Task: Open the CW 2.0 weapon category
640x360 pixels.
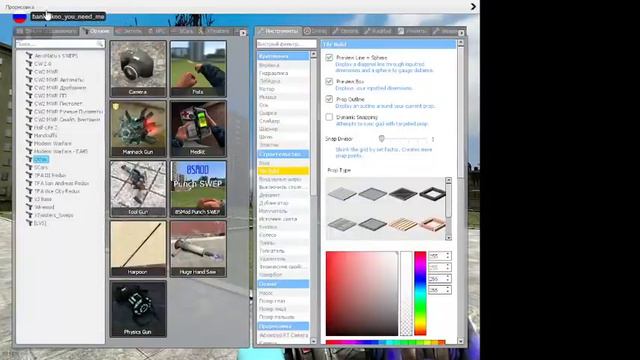Action: pyautogui.click(x=42, y=64)
